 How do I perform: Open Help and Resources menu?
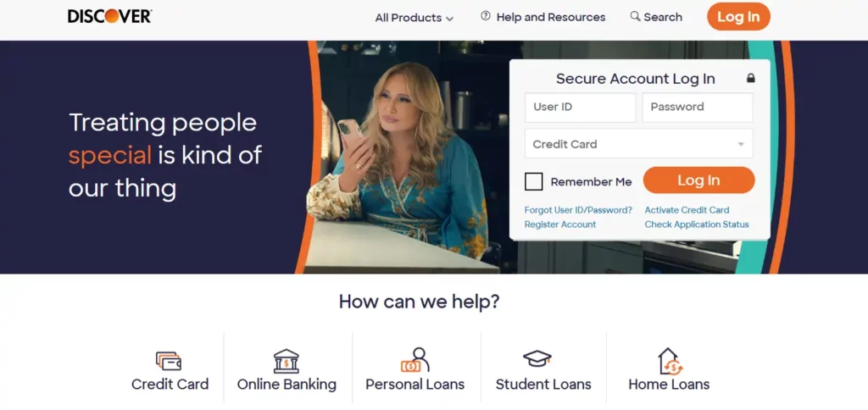pos(543,17)
